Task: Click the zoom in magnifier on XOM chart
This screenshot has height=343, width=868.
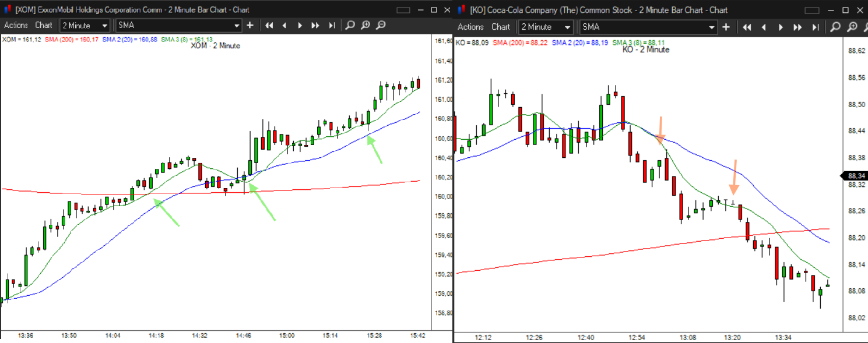Action: (x=365, y=25)
